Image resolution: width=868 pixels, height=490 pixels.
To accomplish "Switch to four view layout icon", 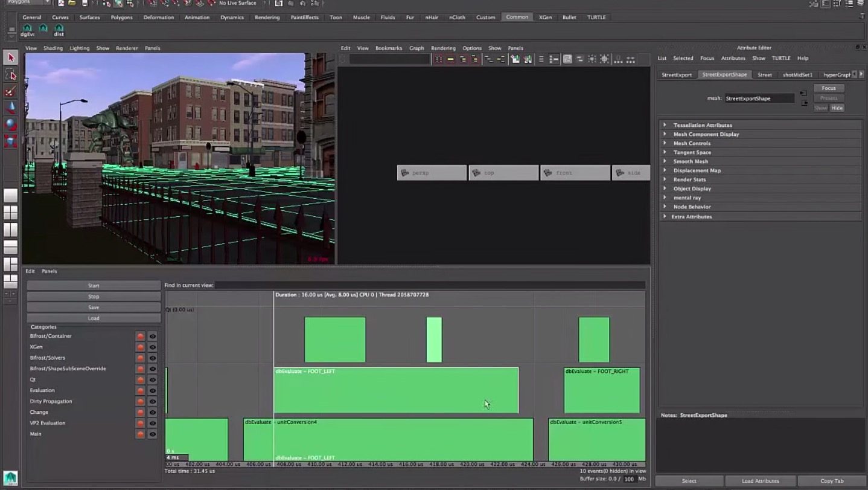I will (x=10, y=213).
